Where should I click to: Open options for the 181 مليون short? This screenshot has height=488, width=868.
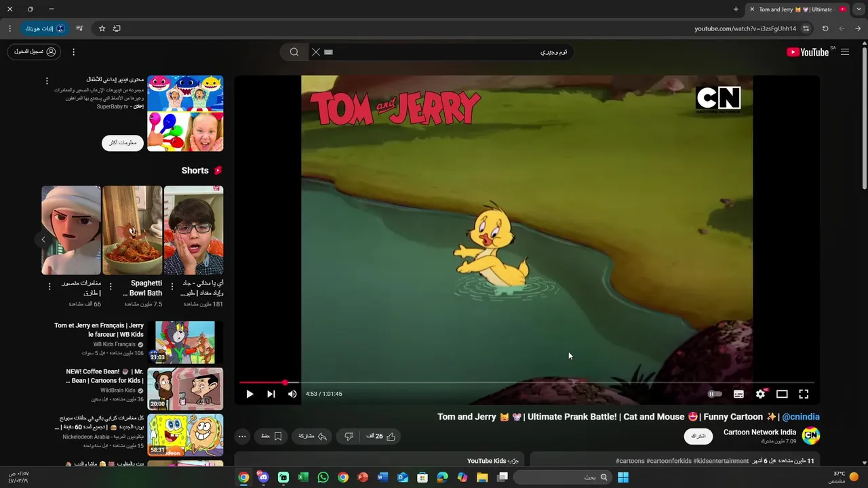[172, 287]
